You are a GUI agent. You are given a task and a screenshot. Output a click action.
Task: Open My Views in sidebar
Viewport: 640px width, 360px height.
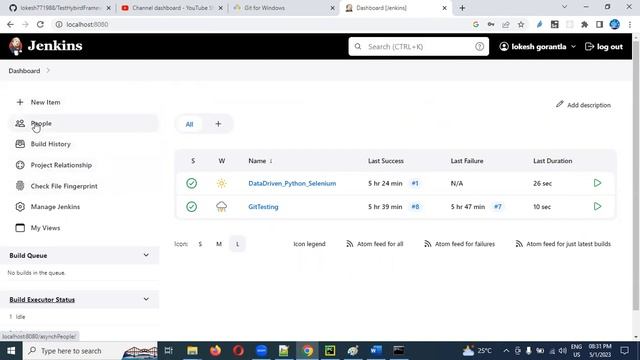(x=45, y=228)
